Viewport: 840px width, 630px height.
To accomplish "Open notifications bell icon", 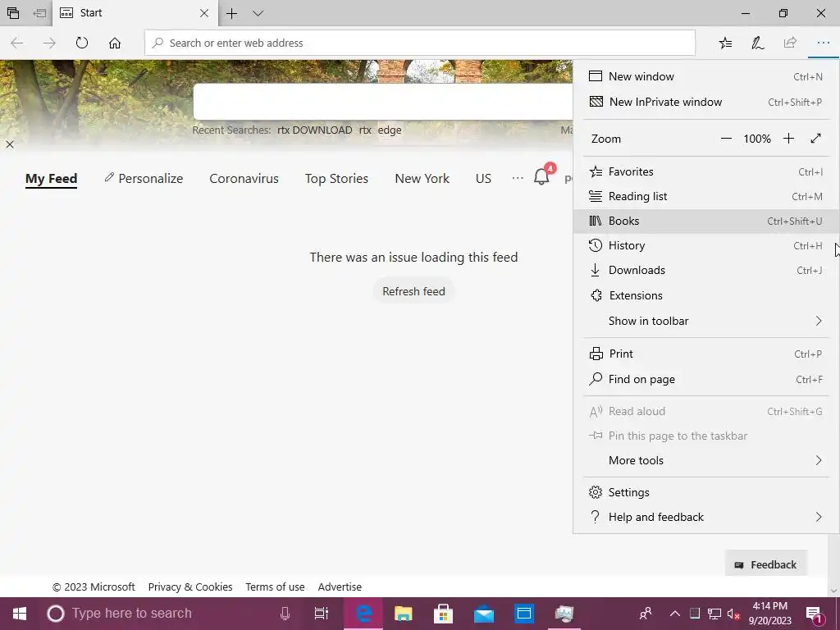I will pos(541,176).
